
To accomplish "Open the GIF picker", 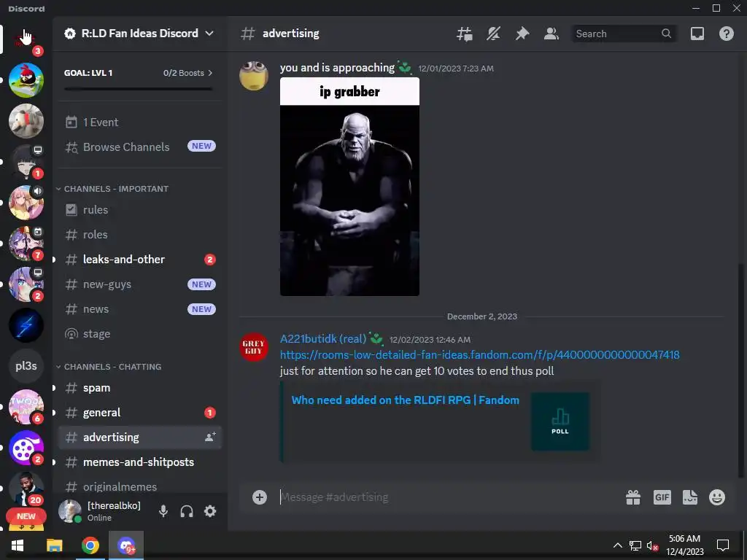I will (x=662, y=497).
